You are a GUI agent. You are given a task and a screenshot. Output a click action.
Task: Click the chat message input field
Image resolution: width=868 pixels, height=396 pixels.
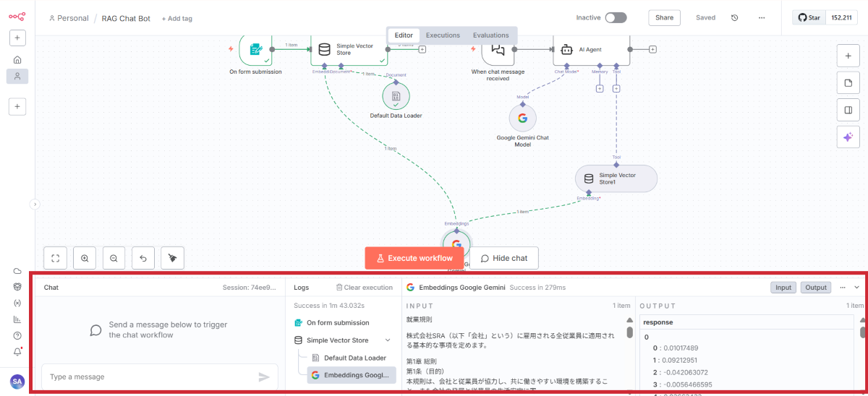(148, 376)
